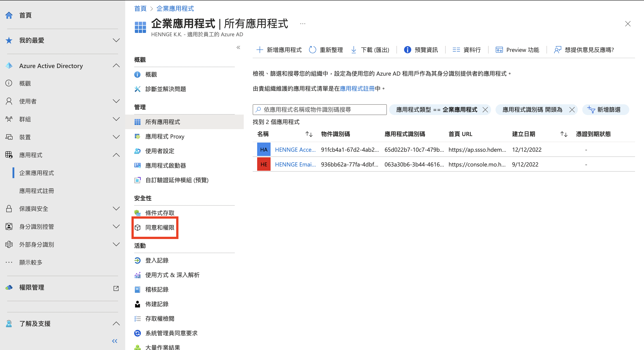Expand the 保護與安全 chevron

116,209
